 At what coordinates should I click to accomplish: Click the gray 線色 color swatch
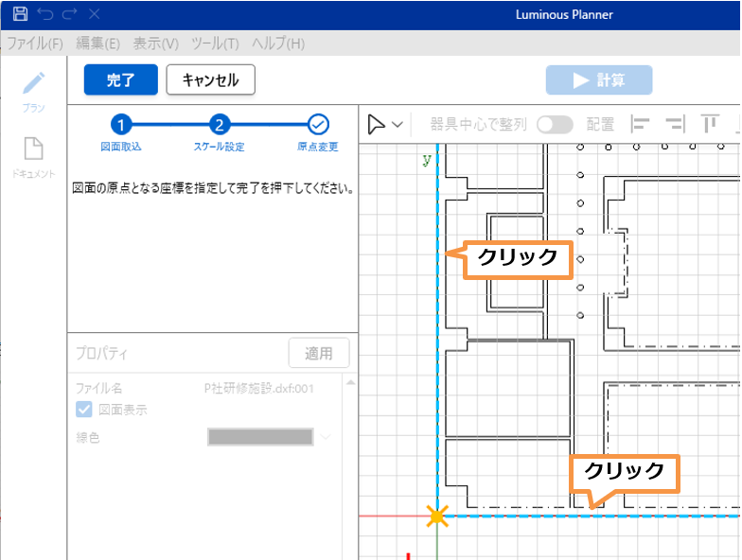click(260, 436)
